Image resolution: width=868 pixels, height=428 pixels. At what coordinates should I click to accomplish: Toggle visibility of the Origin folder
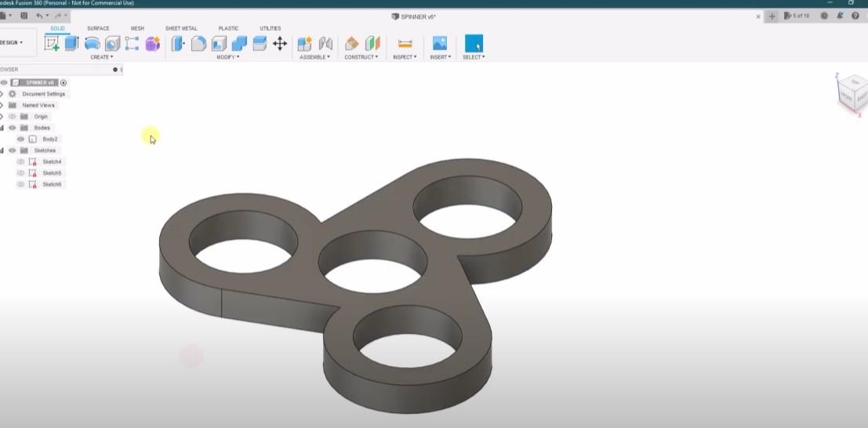click(13, 116)
